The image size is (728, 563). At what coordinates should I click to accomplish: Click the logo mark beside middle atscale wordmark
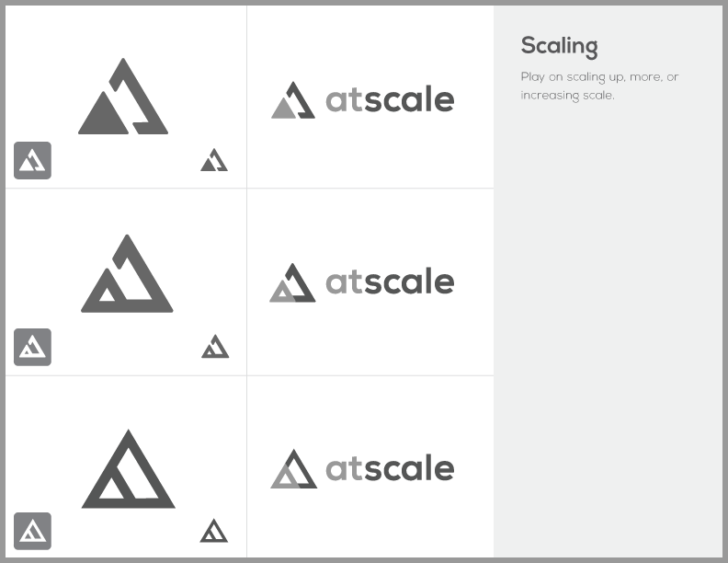click(292, 282)
